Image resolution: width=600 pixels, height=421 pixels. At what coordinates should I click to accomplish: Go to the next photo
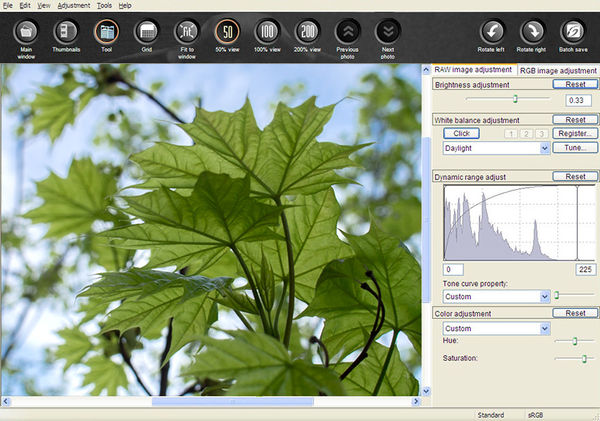(388, 32)
